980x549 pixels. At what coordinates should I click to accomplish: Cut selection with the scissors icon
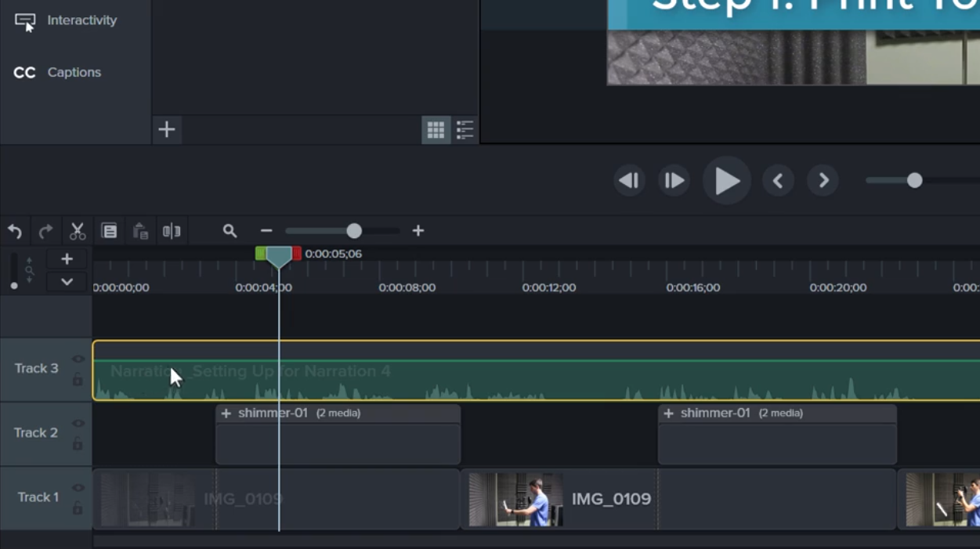(78, 231)
